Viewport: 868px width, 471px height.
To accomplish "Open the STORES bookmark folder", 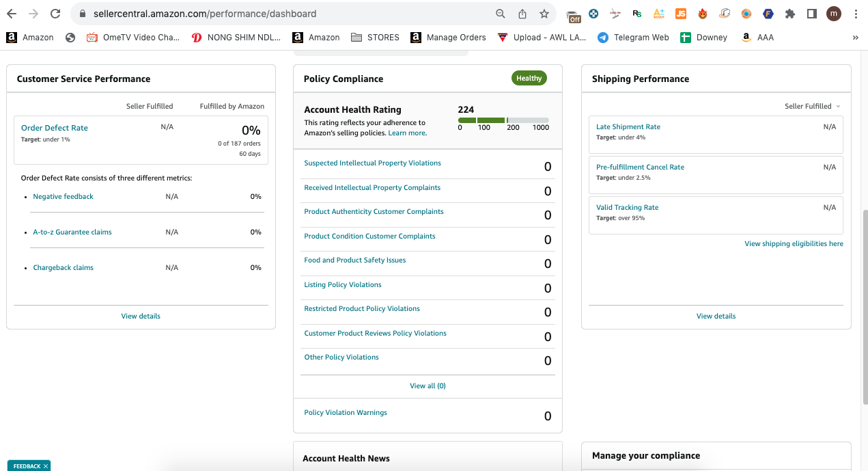I will [375, 38].
